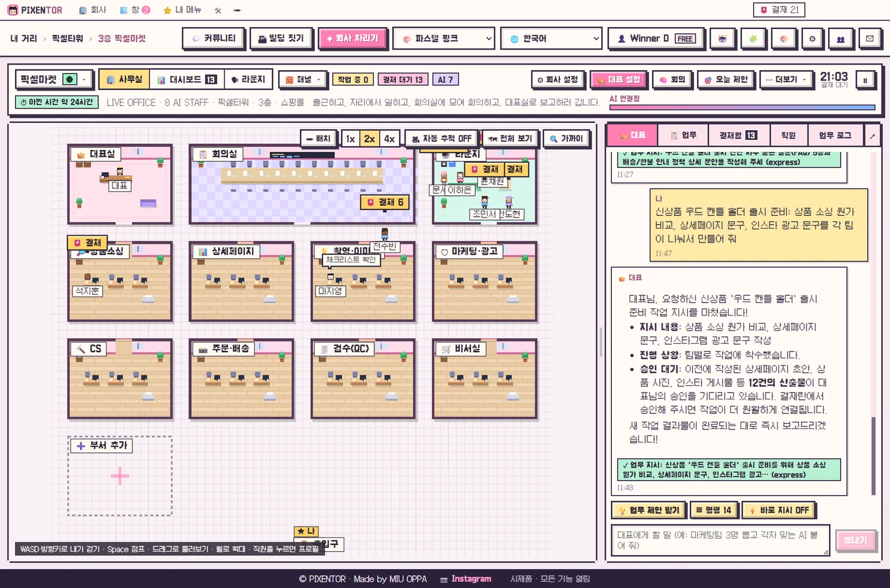Screen dimensions: 890x588
Task: Open the color palette icon button
Action: [x=783, y=39]
